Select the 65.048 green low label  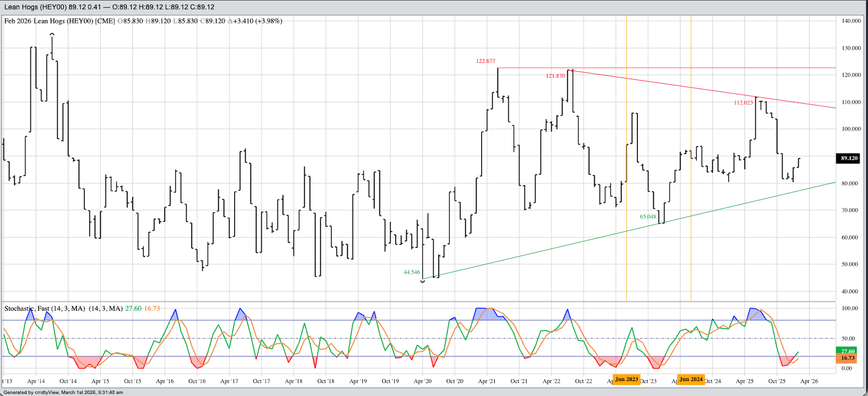tap(648, 217)
